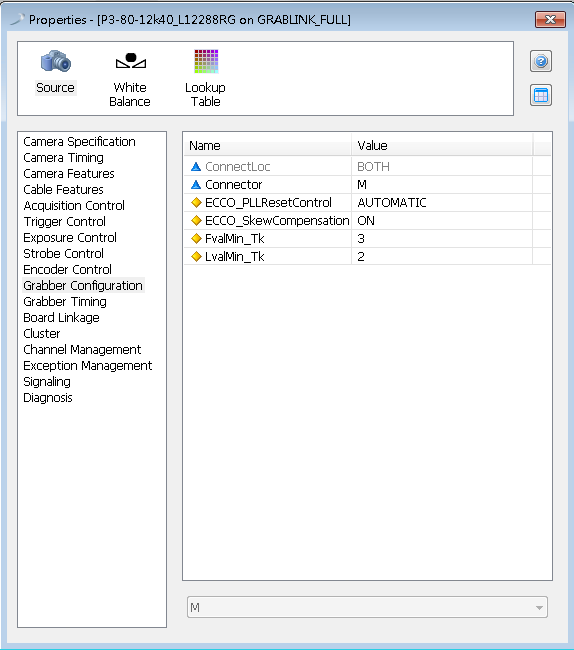This screenshot has width=574, height=650.
Task: Open Board Linkage category
Action: click(61, 318)
